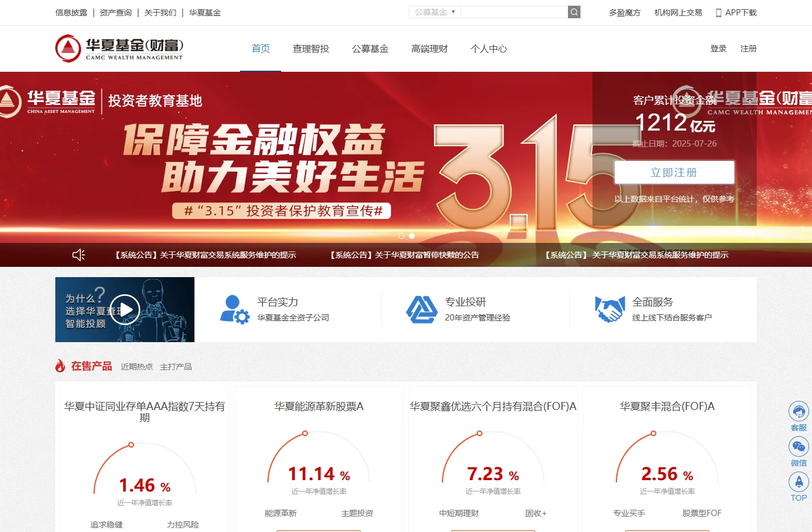Click the 华夏基金(财富) logo
812x532 pixels.
coord(119,48)
